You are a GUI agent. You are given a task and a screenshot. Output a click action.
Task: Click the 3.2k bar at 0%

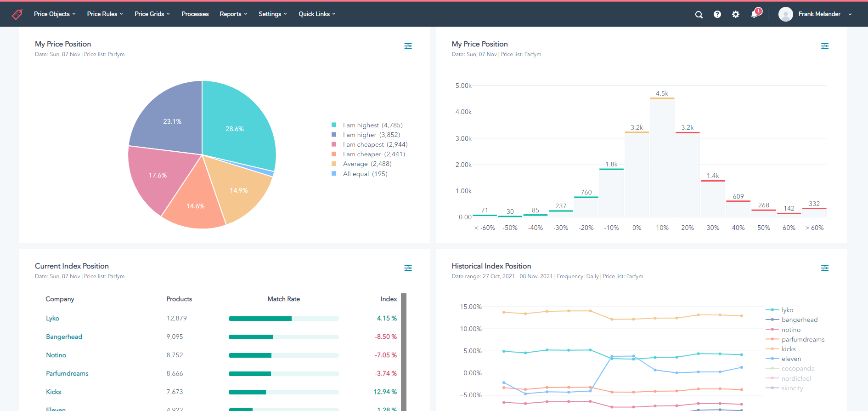tap(637, 175)
